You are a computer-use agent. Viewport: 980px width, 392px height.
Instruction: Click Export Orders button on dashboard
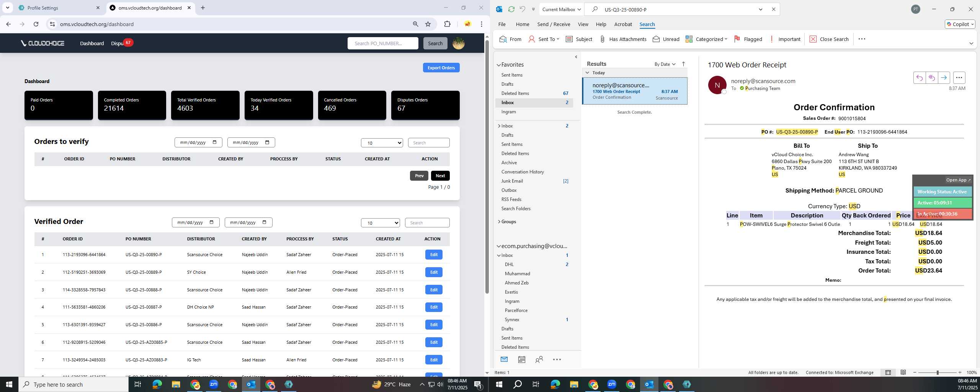pos(441,68)
